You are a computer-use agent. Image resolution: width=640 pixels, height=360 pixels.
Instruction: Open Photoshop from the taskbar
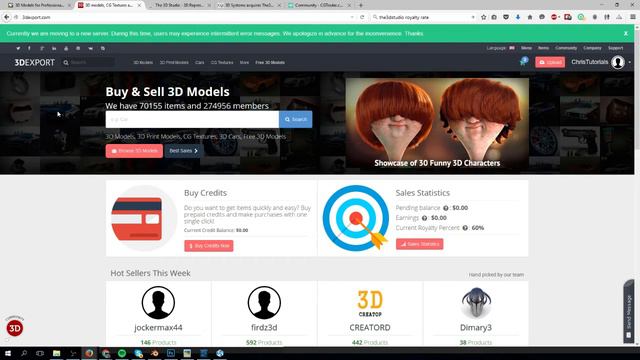[x=171, y=353]
